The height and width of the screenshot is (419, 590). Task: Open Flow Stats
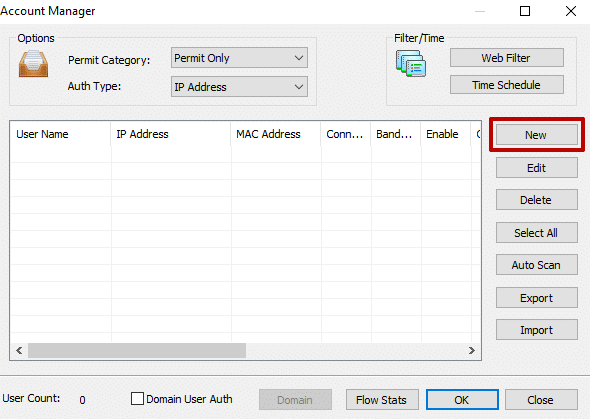[x=382, y=399]
